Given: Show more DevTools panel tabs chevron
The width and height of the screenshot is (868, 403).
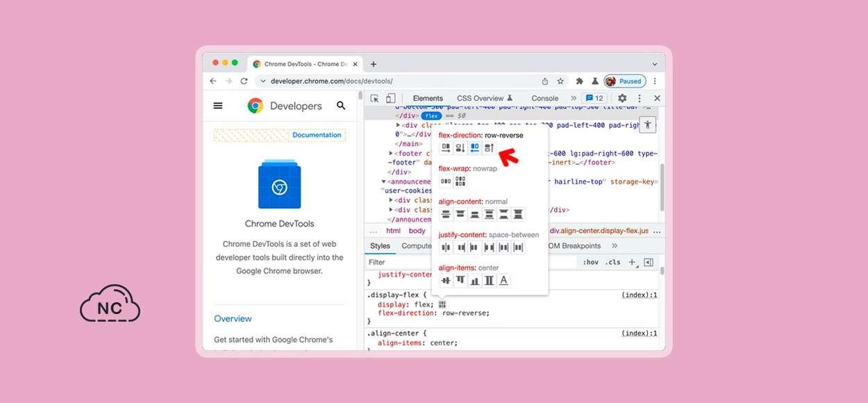Looking at the screenshot, I should pyautogui.click(x=573, y=99).
